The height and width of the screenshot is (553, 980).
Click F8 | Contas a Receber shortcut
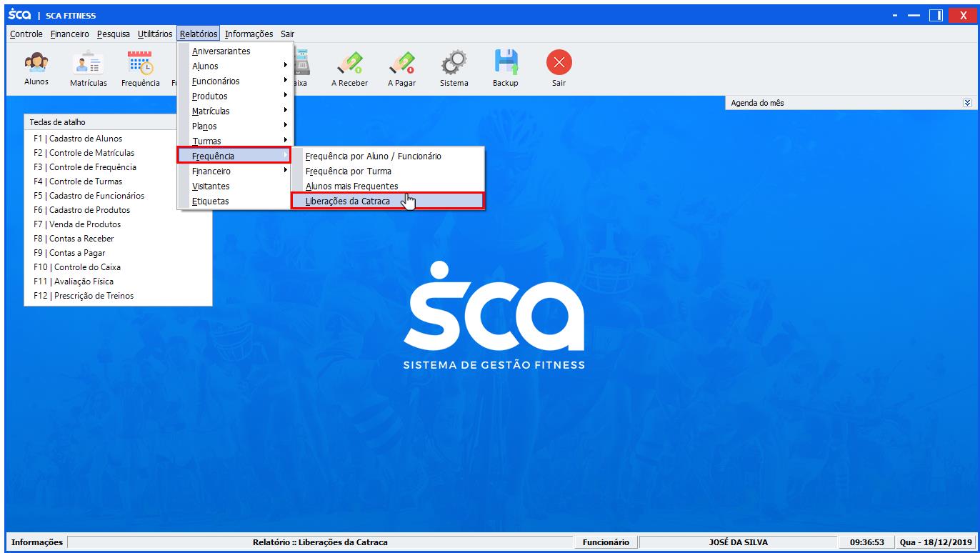pos(74,239)
